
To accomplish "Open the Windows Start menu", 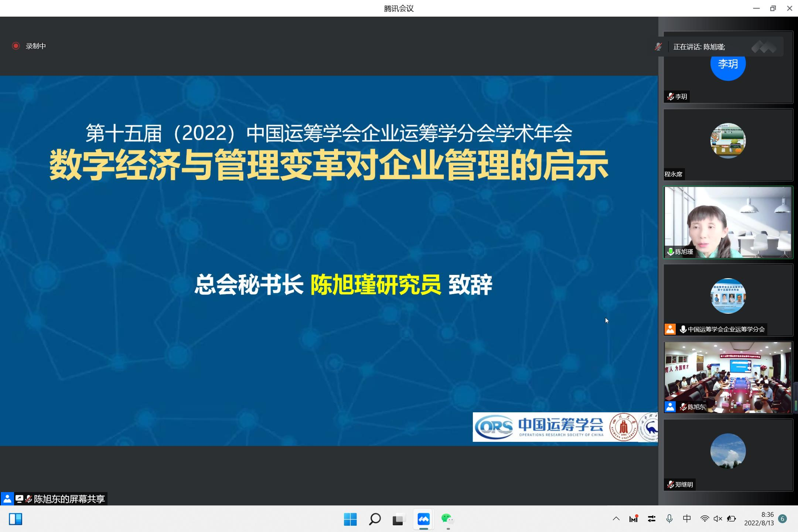I will point(350,519).
